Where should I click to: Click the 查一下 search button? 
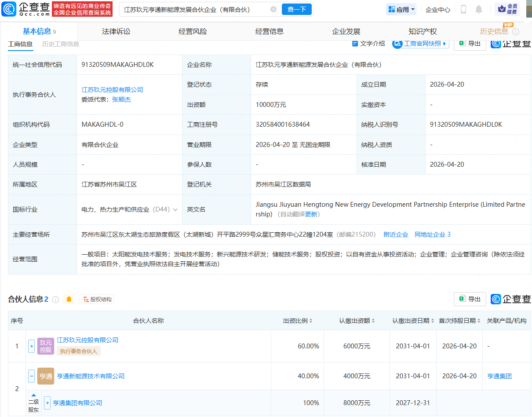click(296, 9)
